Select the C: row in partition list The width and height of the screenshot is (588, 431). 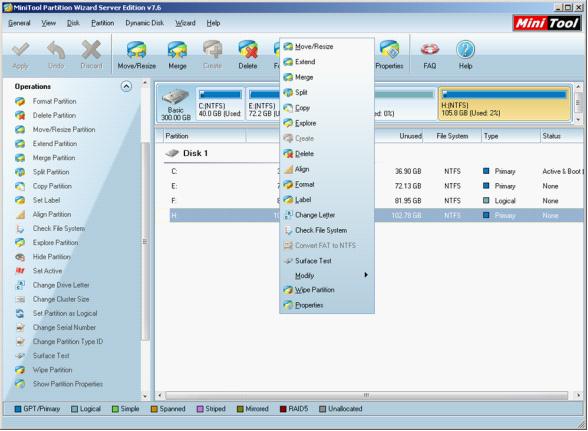pyautogui.click(x=376, y=171)
